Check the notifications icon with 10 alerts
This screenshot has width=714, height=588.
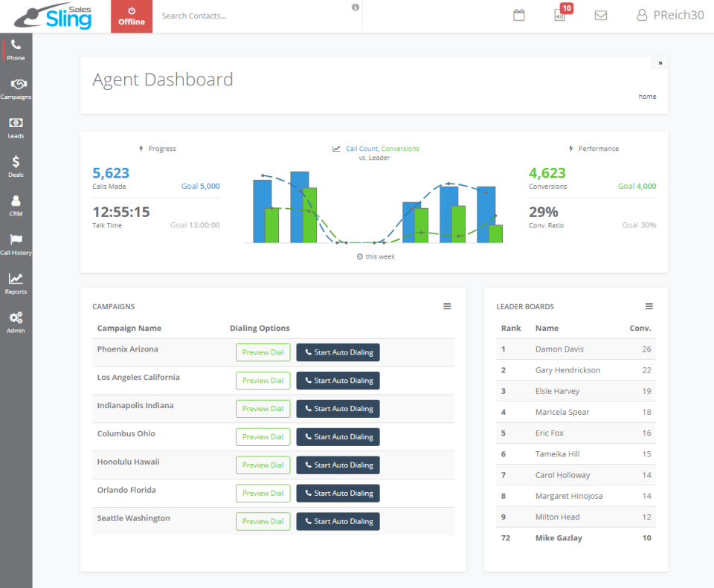(560, 15)
